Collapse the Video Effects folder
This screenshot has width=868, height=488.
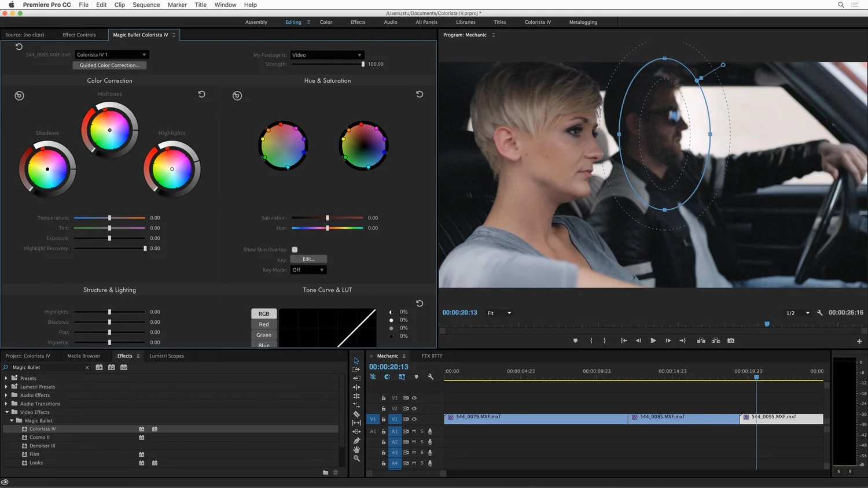click(6, 412)
